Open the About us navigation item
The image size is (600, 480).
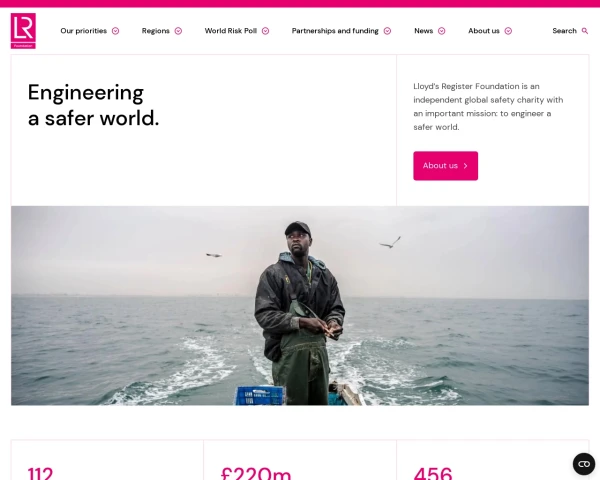(484, 31)
